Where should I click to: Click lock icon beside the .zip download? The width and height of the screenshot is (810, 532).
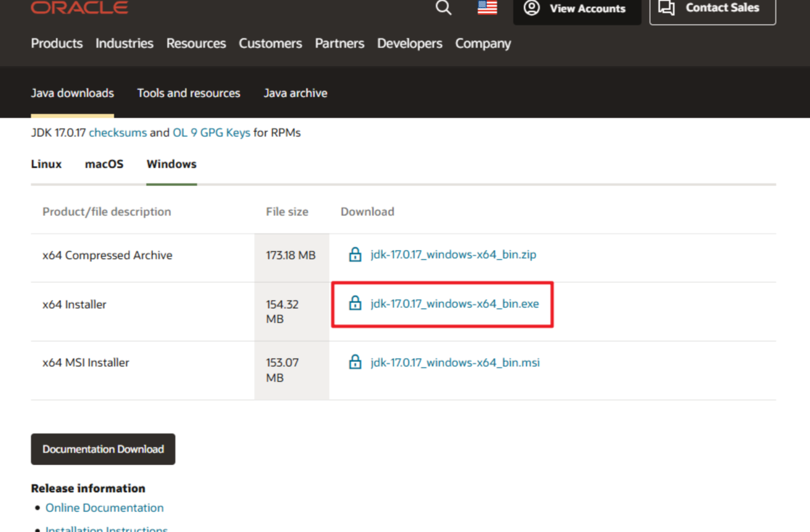tap(355, 254)
